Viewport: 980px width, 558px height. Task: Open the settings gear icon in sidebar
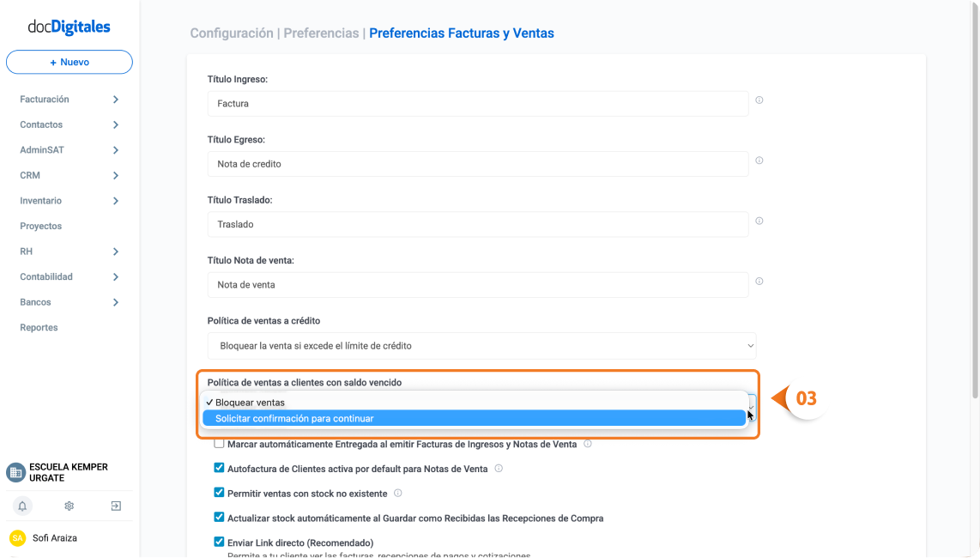70,506
